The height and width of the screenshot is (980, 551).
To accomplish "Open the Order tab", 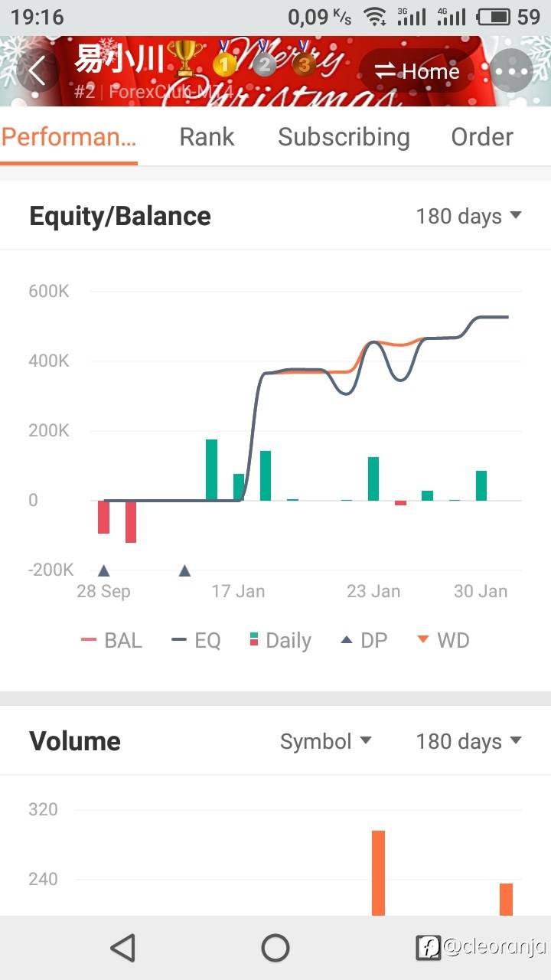I will [482, 136].
